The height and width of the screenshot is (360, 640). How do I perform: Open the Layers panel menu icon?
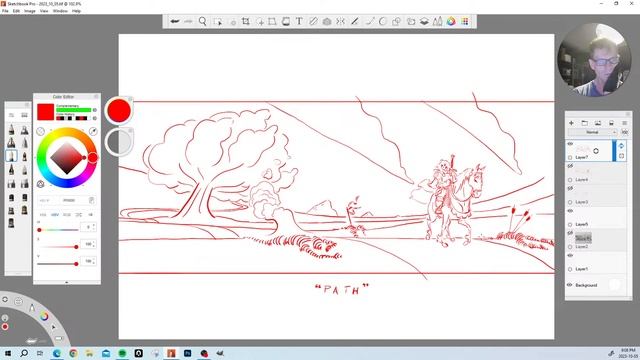click(x=624, y=123)
